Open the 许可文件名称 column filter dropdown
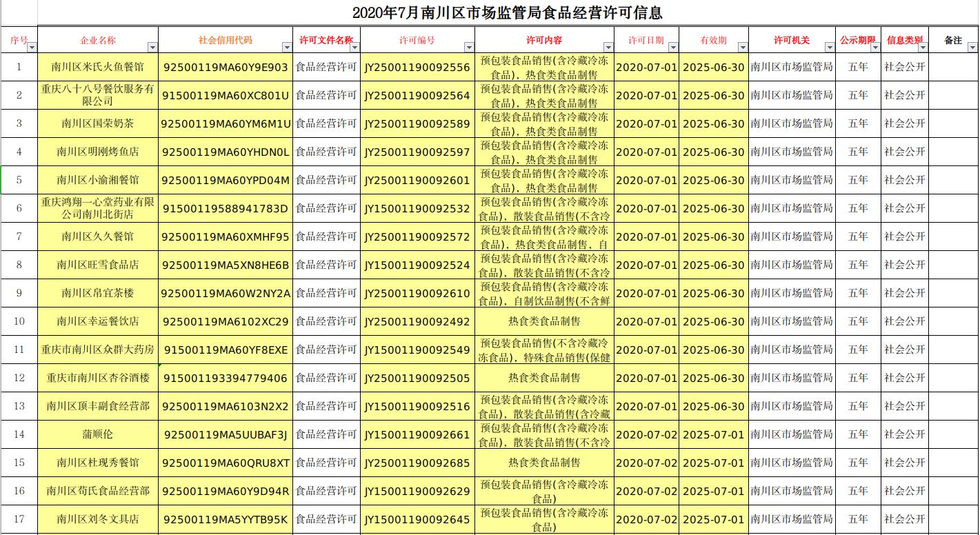Screen dimensions: 980x535 point(354,48)
